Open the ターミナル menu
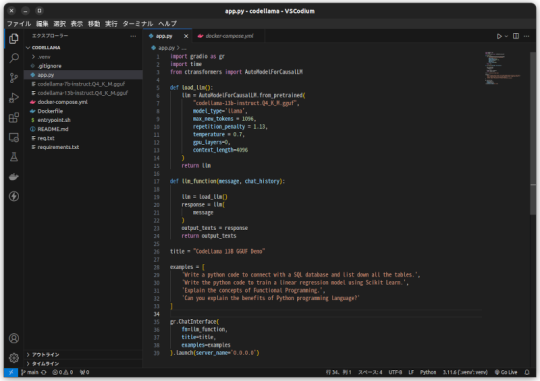This screenshot has width=540, height=381. (x=138, y=24)
